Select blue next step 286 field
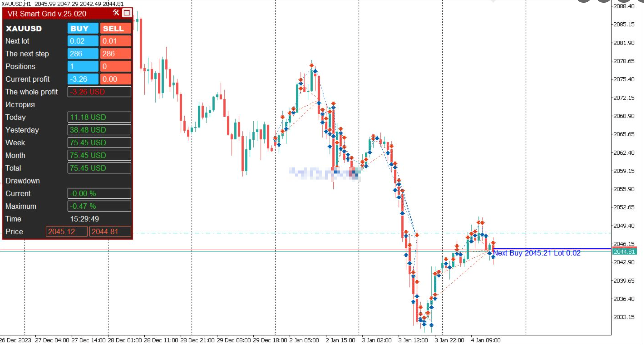The image size is (644, 345). [83, 54]
